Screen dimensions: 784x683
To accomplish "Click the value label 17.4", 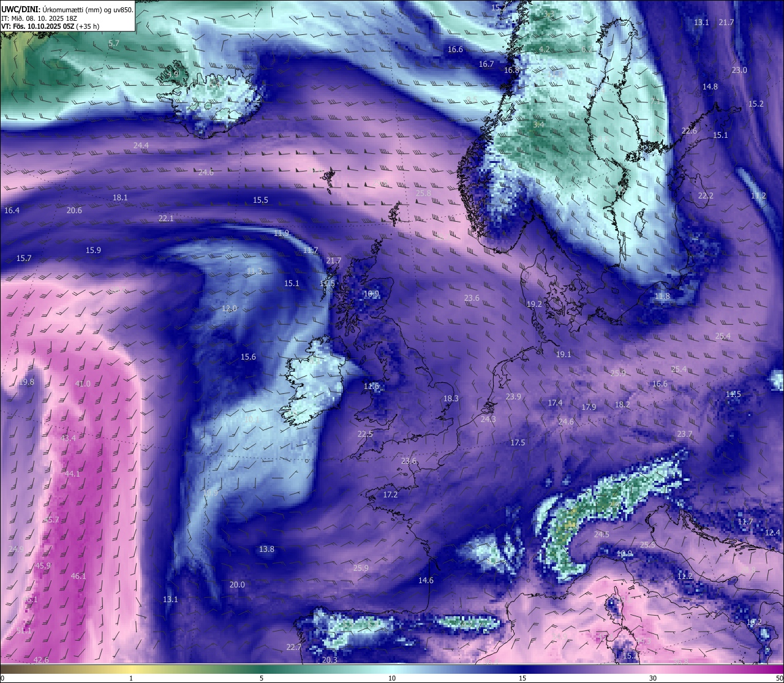I will (555, 402).
